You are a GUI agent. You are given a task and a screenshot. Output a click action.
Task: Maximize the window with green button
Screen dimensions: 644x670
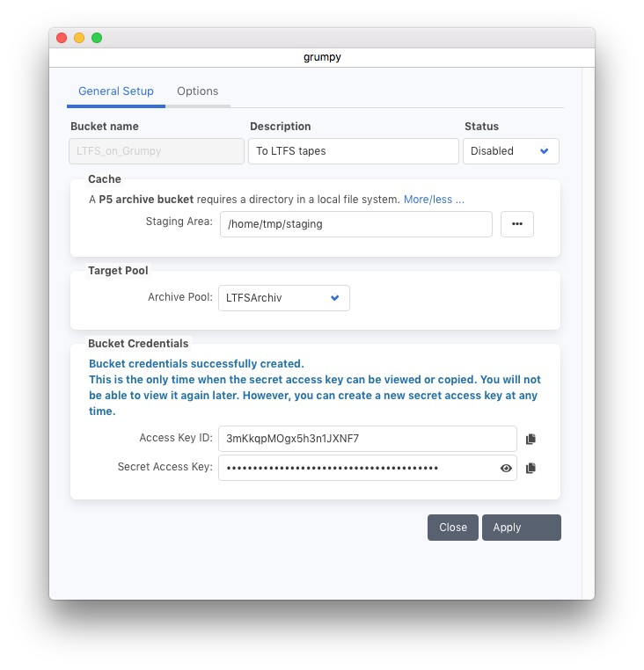[x=97, y=38]
